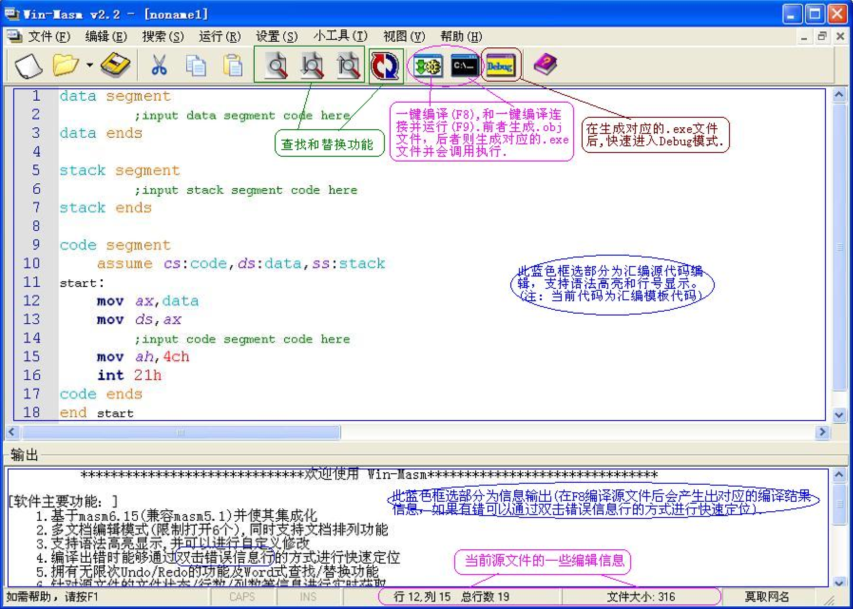Open the 运行(R) menu
Screen dimensions: 853x609
(219, 36)
